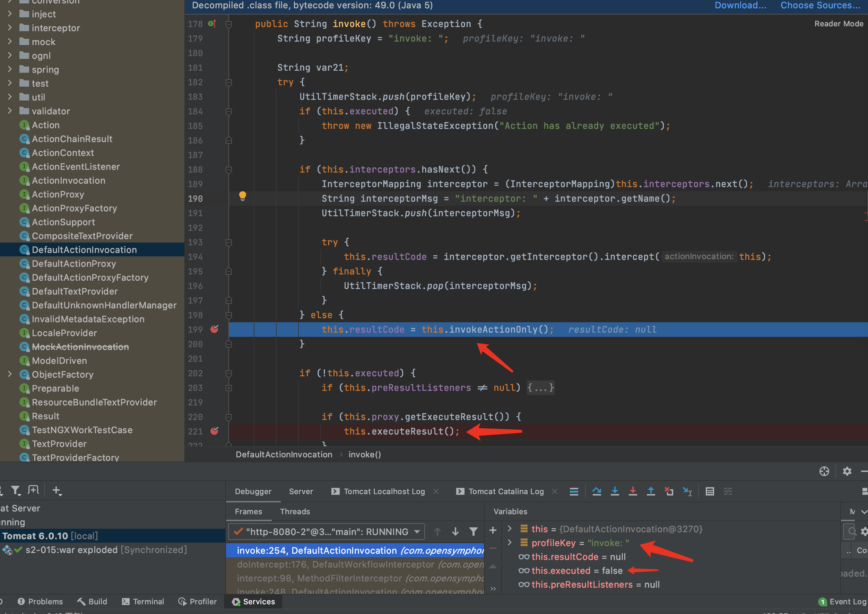Click Open in New Tab services icon
This screenshot has width=868, height=614.
(x=33, y=490)
